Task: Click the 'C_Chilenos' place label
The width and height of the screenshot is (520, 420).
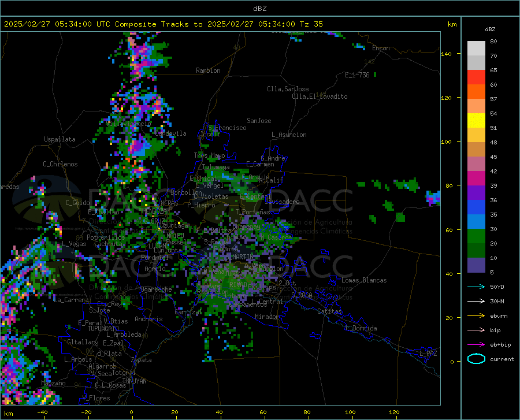Action: (x=60, y=164)
